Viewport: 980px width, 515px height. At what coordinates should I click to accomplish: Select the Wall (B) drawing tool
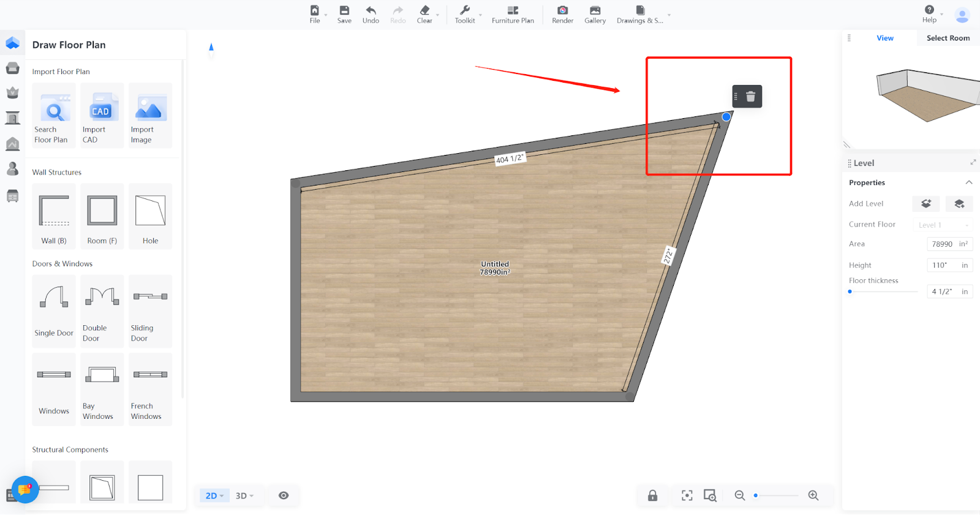(54, 216)
